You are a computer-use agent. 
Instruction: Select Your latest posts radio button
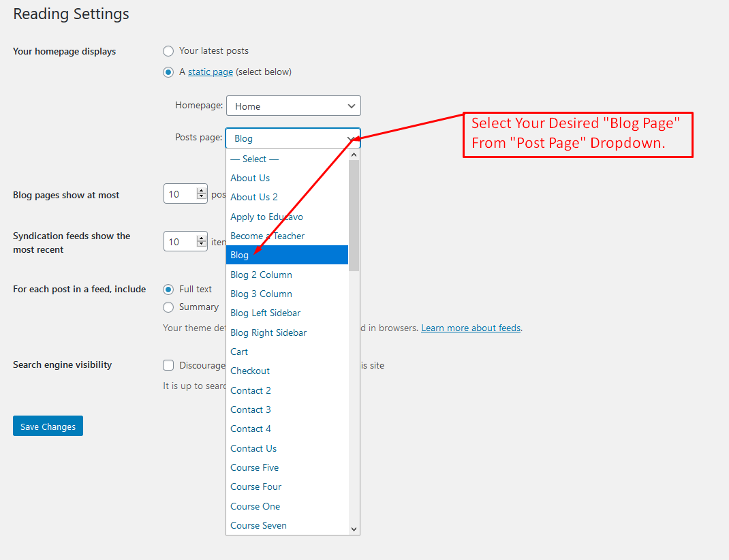coord(168,51)
